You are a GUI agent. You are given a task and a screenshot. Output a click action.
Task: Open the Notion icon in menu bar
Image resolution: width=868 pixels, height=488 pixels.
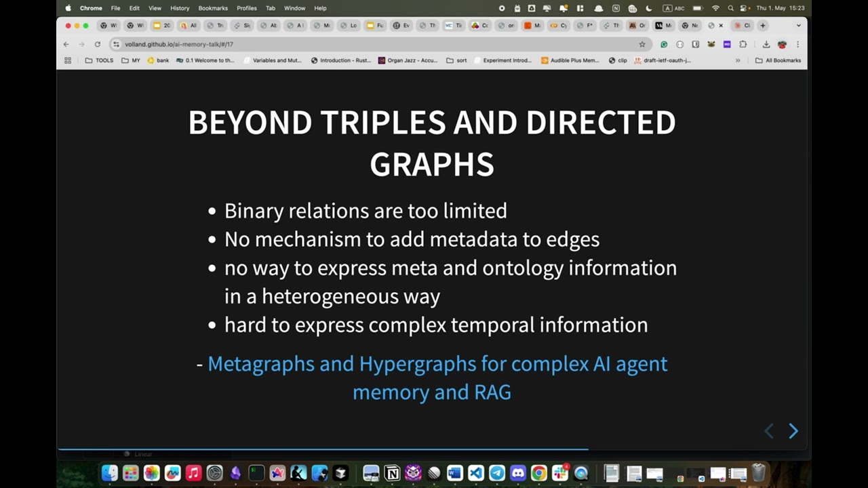coord(616,8)
